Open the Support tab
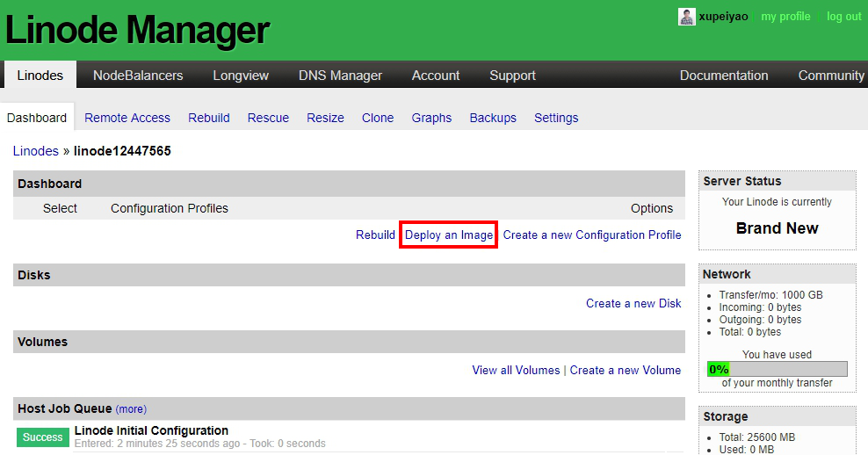 click(512, 76)
